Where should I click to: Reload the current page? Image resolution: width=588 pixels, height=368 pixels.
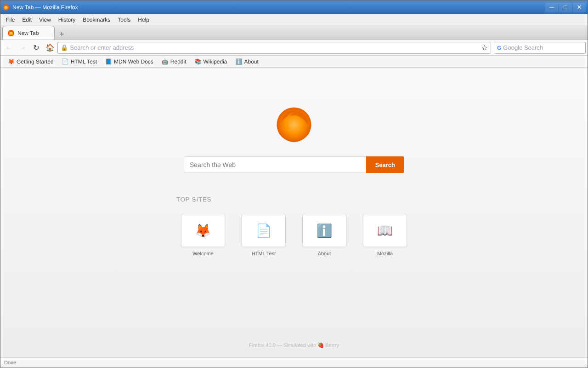(x=36, y=48)
